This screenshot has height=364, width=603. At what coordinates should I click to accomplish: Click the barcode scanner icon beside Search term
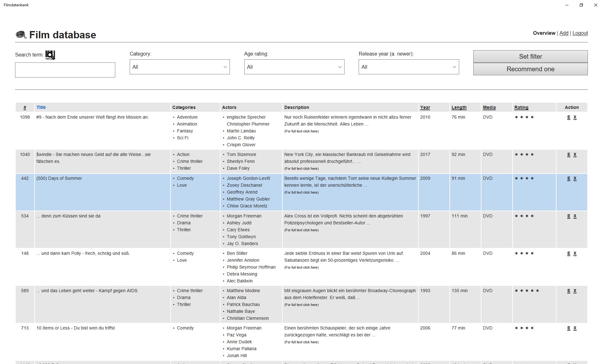(x=50, y=55)
